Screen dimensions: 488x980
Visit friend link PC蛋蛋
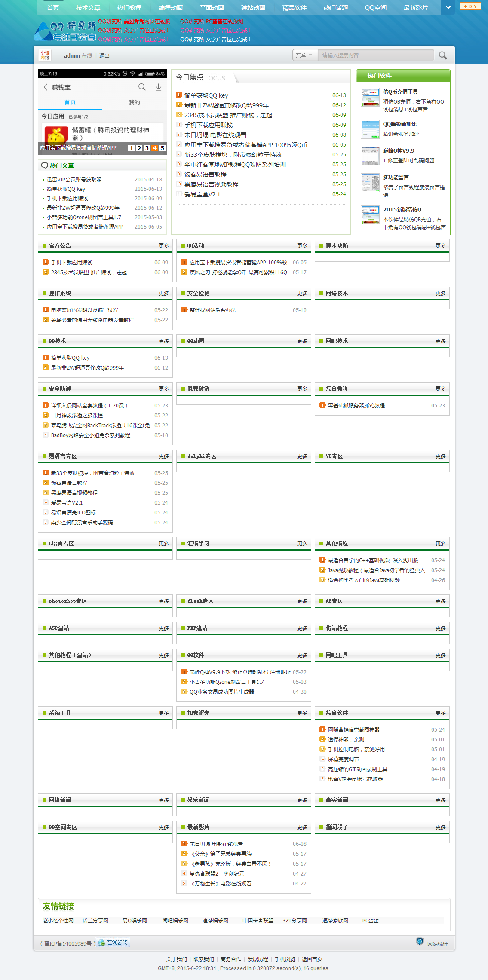[x=371, y=921]
